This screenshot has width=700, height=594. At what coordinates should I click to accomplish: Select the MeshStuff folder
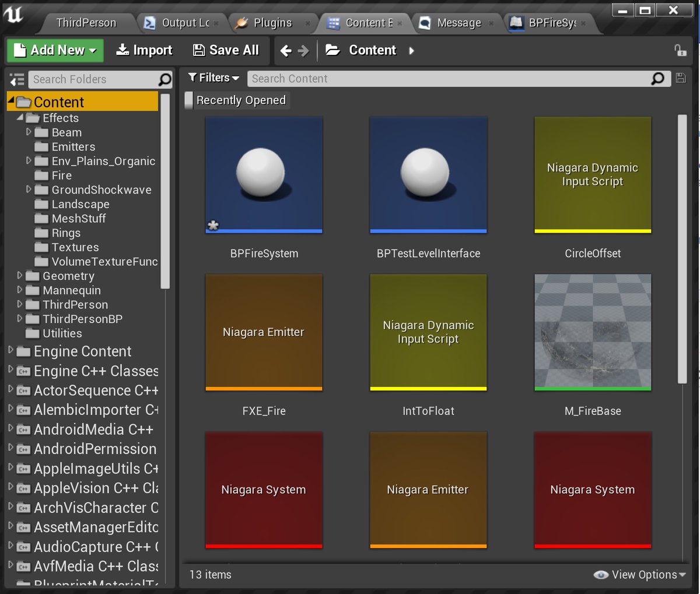79,219
